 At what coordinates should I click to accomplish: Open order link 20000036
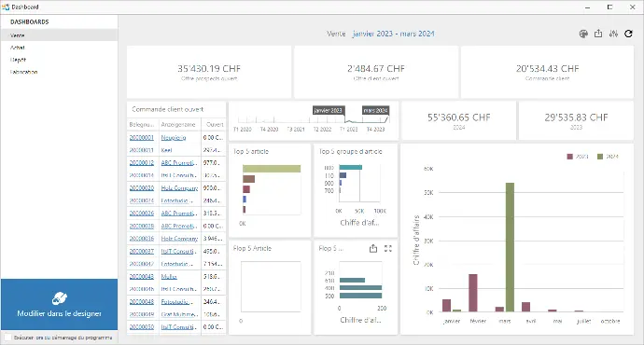pyautogui.click(x=142, y=239)
